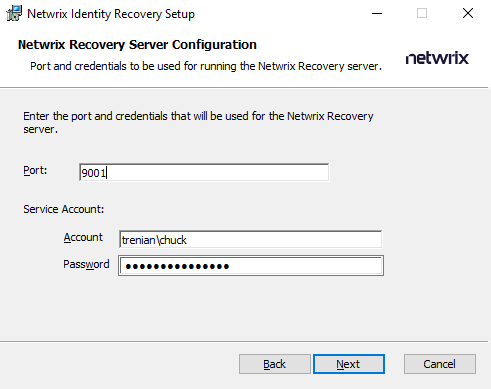
Task: Click the maximize button in title bar
Action: coord(422,14)
